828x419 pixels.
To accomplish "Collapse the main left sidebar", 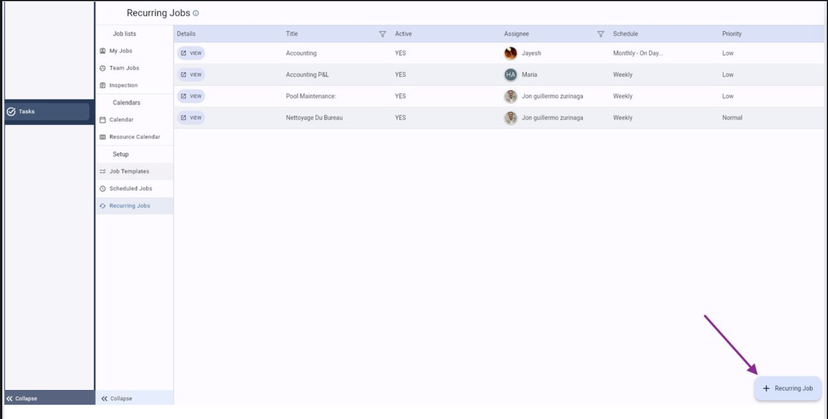I will tap(22, 398).
